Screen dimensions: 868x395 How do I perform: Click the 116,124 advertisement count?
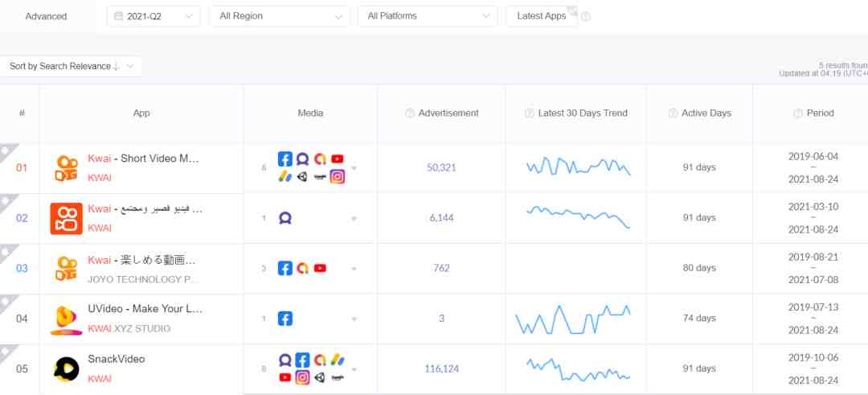click(441, 368)
